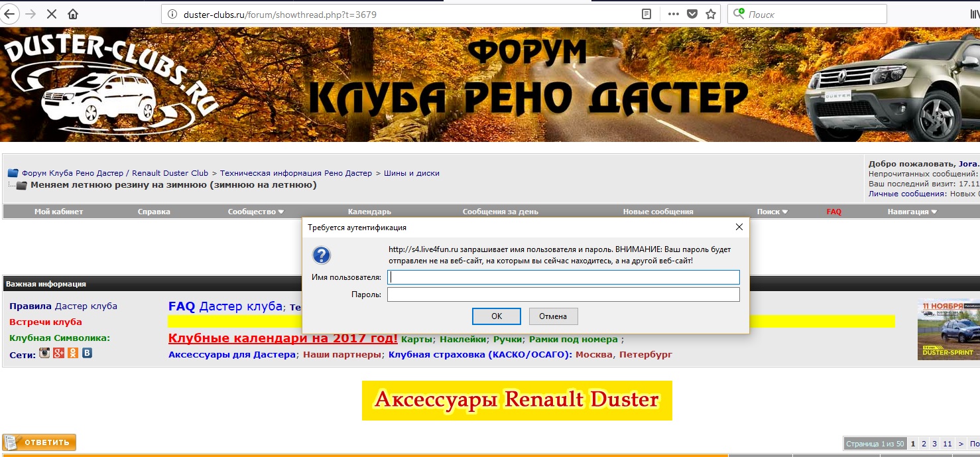Screen dimensions: 980x457
Task: Save page to Pocket icon
Action: pyautogui.click(x=692, y=14)
